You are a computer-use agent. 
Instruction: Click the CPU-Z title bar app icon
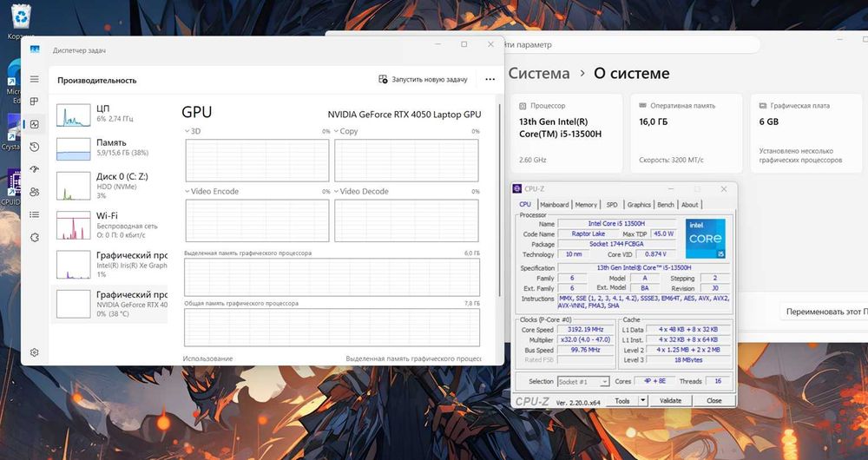[517, 188]
